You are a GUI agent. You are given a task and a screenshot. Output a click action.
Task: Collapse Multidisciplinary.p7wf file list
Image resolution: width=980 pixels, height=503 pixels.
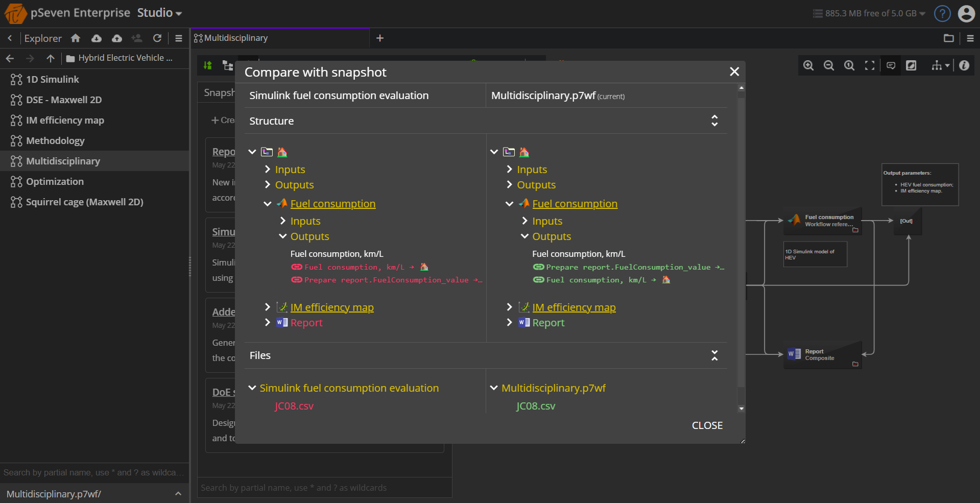click(x=494, y=388)
